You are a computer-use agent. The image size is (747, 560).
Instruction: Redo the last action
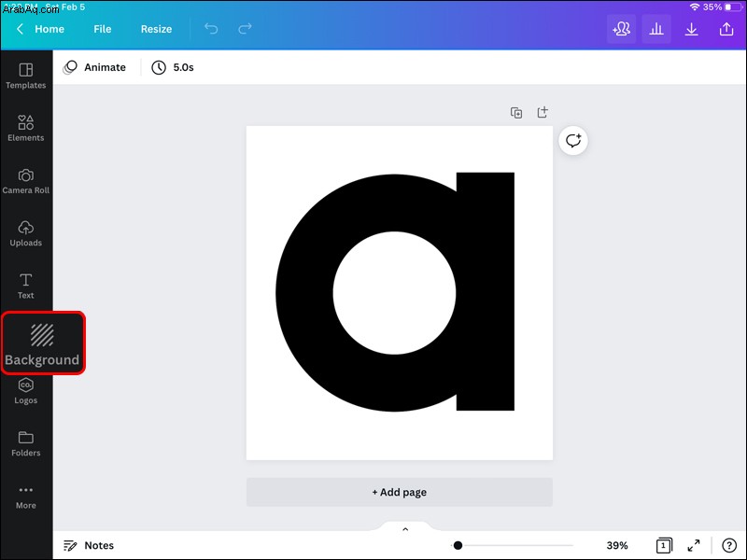[245, 29]
